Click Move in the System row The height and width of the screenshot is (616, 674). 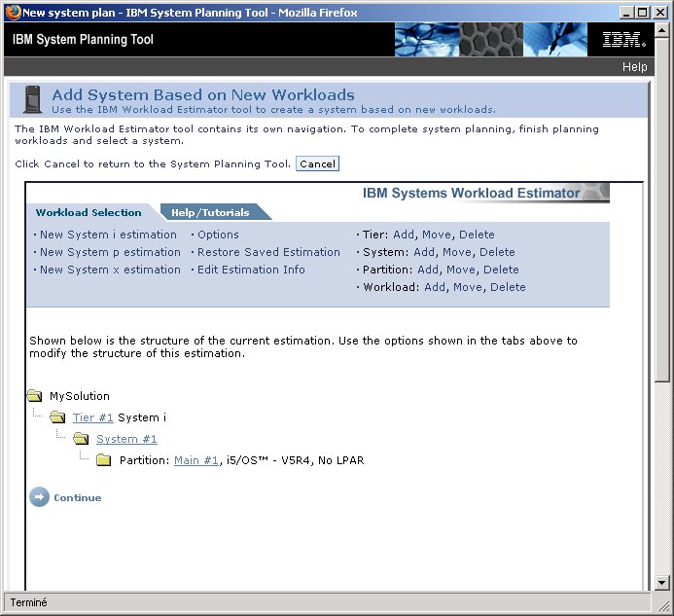(x=457, y=252)
